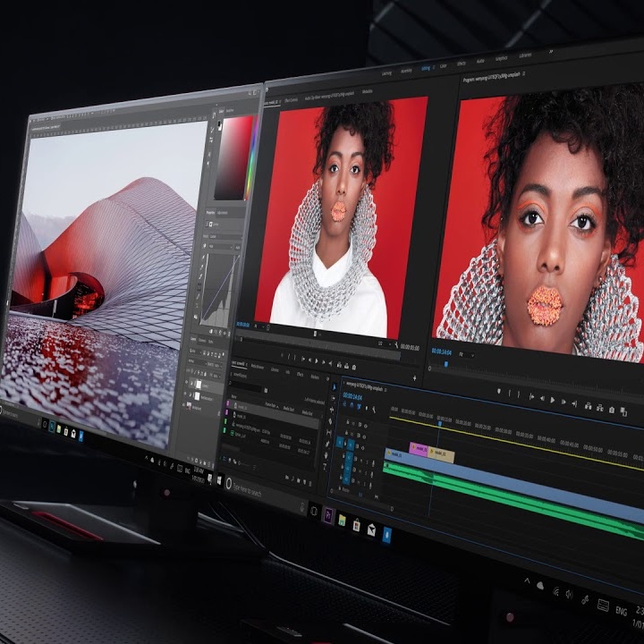Select the Track Select Forward tool

pos(333,398)
